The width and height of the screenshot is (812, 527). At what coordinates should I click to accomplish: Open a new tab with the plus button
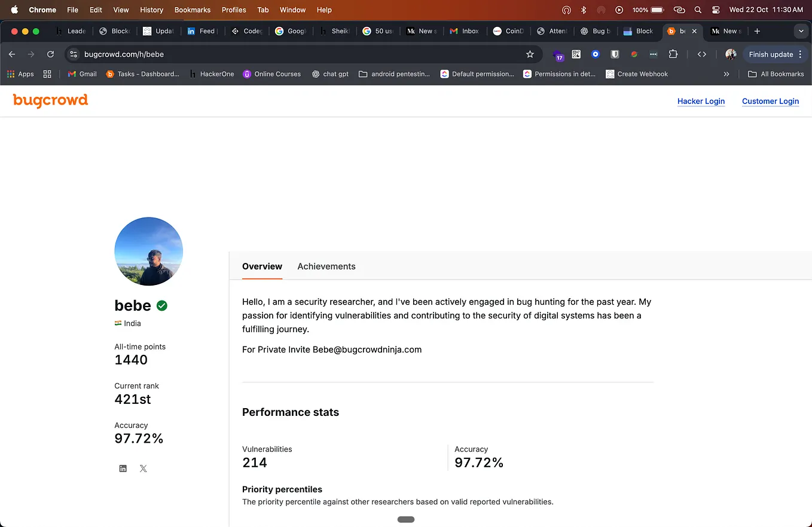click(x=757, y=31)
